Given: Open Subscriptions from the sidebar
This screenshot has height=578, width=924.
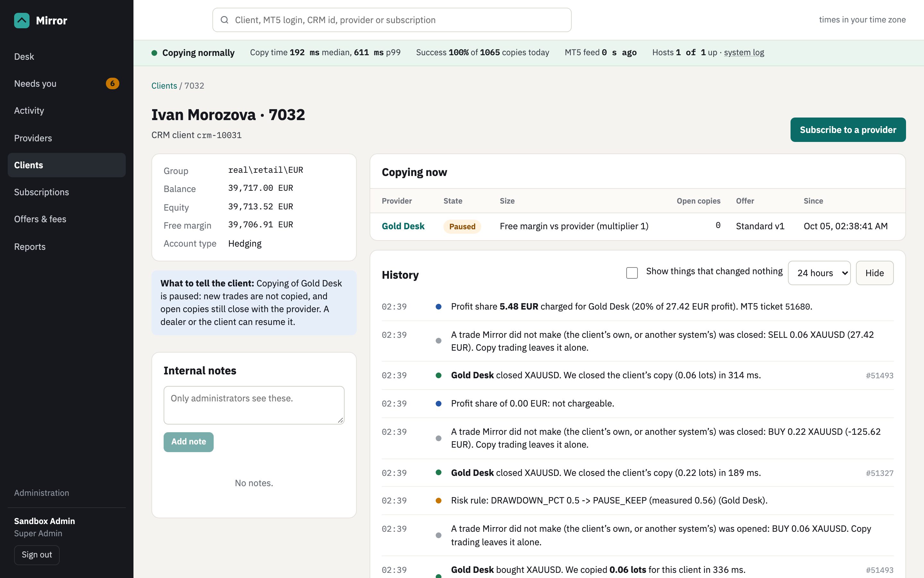Looking at the screenshot, I should point(67,192).
